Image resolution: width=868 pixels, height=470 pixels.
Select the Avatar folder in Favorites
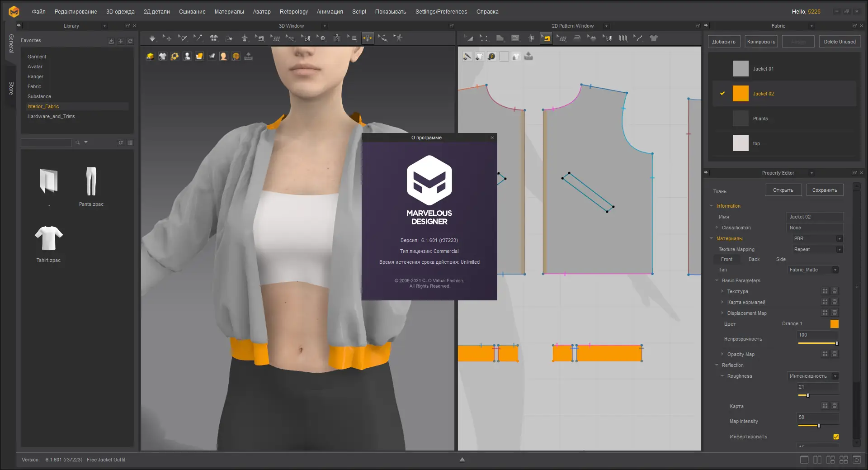(35, 66)
